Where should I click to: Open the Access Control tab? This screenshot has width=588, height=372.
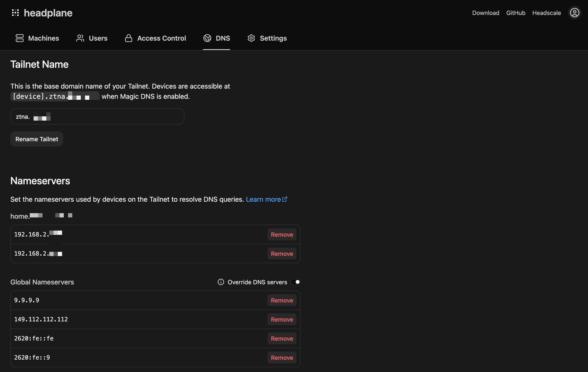[161, 38]
